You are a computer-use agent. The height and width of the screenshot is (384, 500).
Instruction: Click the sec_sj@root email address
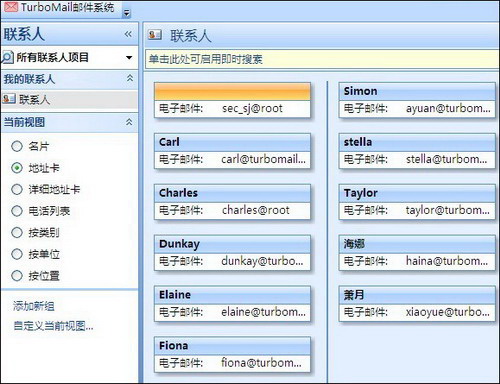[252, 109]
